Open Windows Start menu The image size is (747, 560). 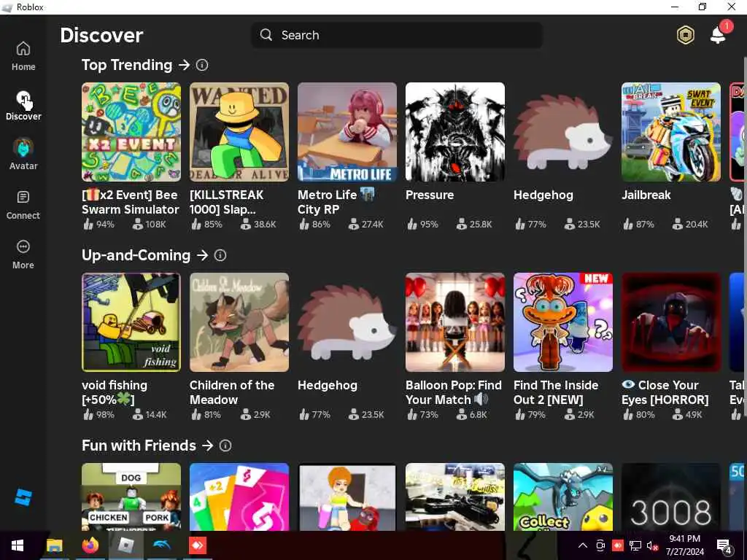click(x=18, y=545)
